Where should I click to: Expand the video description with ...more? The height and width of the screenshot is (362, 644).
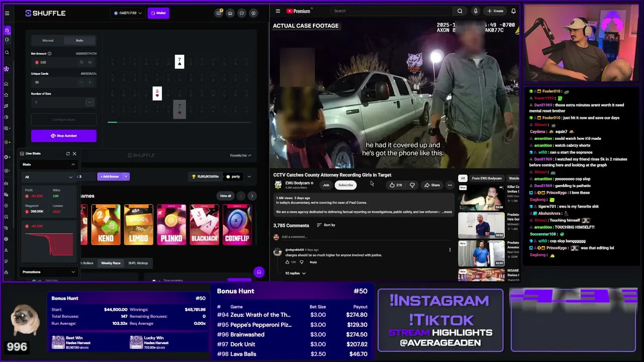pyautogui.click(x=446, y=212)
